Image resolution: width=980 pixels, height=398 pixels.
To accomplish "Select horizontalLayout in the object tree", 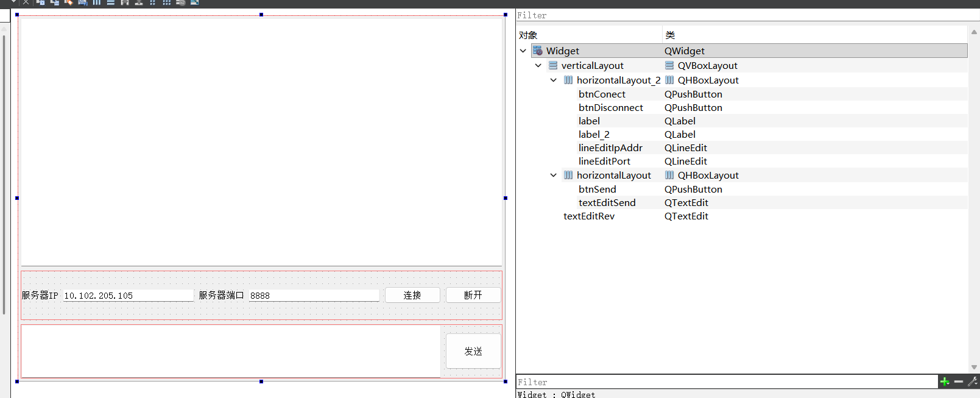I will pyautogui.click(x=613, y=175).
